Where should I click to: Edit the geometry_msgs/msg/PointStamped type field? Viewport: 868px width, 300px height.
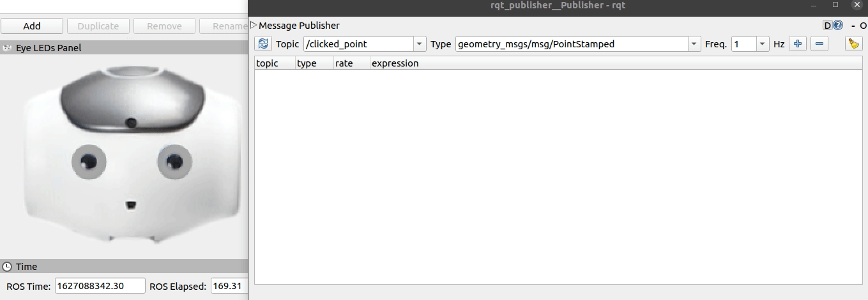point(572,44)
